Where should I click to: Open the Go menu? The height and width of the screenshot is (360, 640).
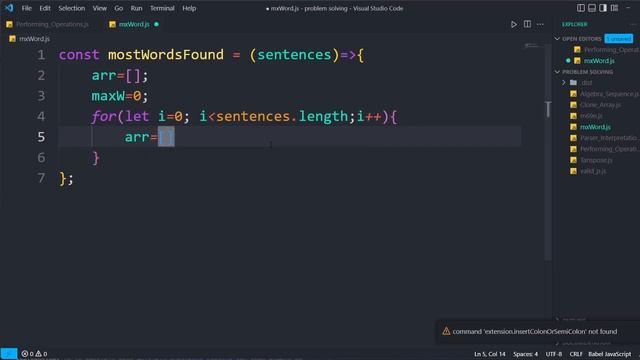point(118,8)
